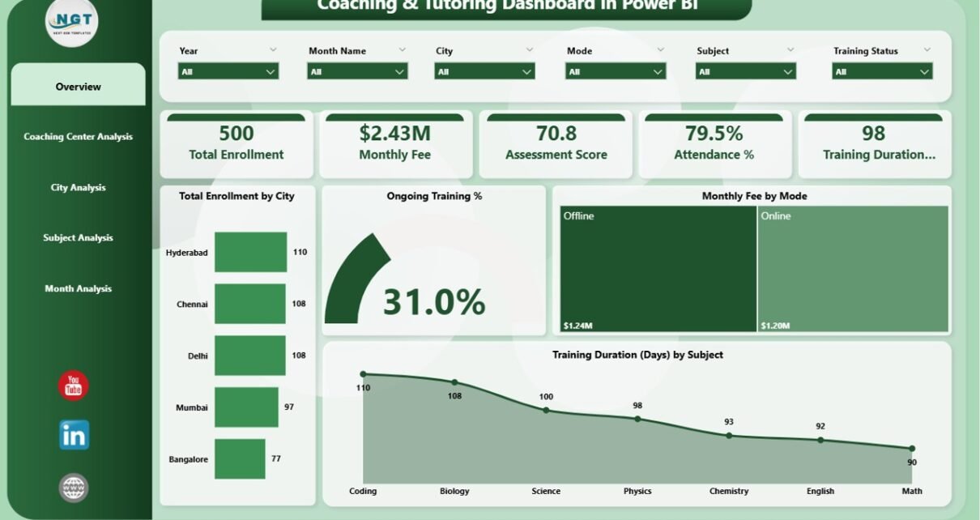This screenshot has height=520, width=980.
Task: Select the Offline block in treemap
Action: click(x=657, y=269)
